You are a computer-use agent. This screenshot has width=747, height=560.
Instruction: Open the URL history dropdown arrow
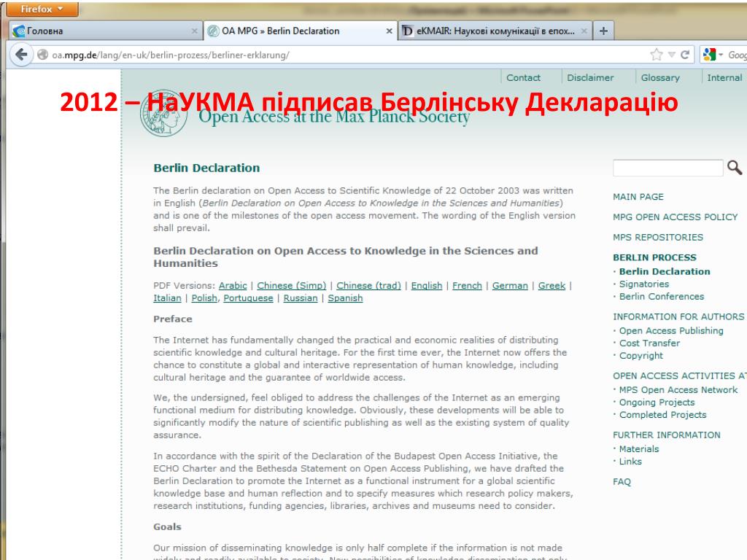click(672, 55)
